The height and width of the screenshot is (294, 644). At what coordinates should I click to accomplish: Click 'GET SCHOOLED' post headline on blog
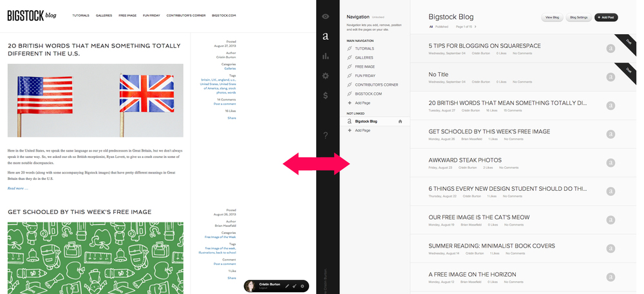80,211
